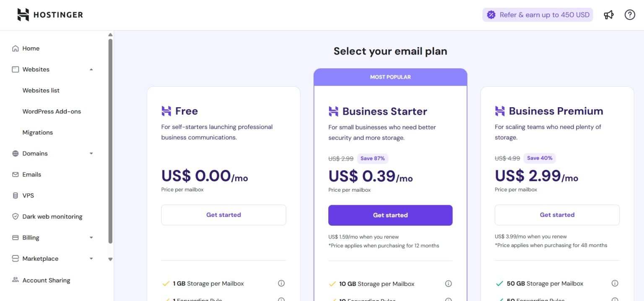Image resolution: width=644 pixels, height=301 pixels.
Task: Get started with Business Starter plan
Action: click(390, 215)
